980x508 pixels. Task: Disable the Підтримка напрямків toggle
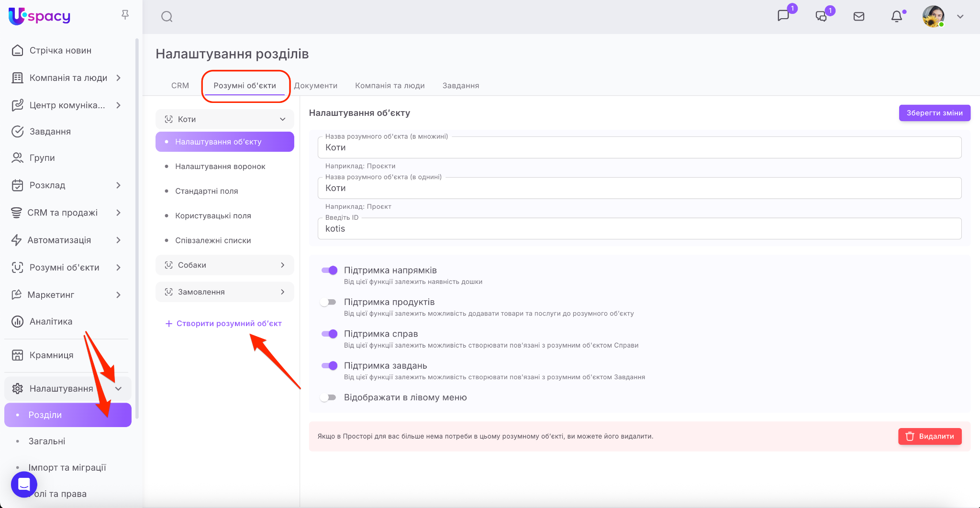329,271
